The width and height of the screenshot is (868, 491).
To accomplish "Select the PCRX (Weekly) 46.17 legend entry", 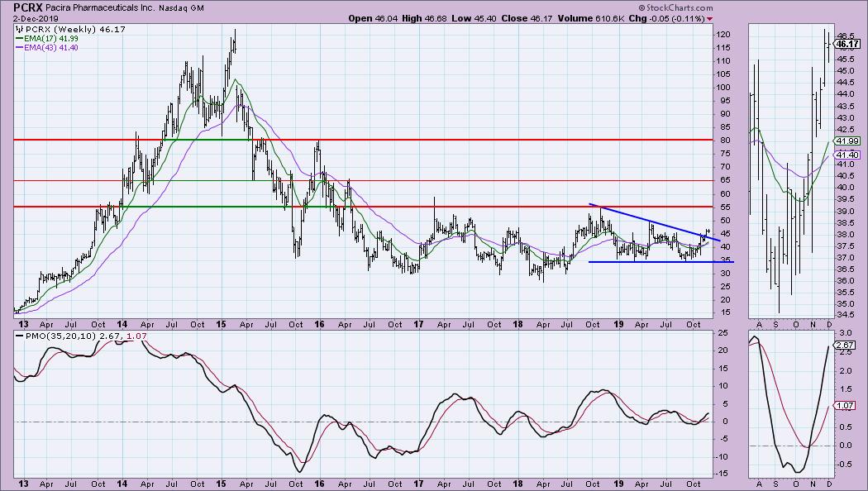I will tap(74, 29).
